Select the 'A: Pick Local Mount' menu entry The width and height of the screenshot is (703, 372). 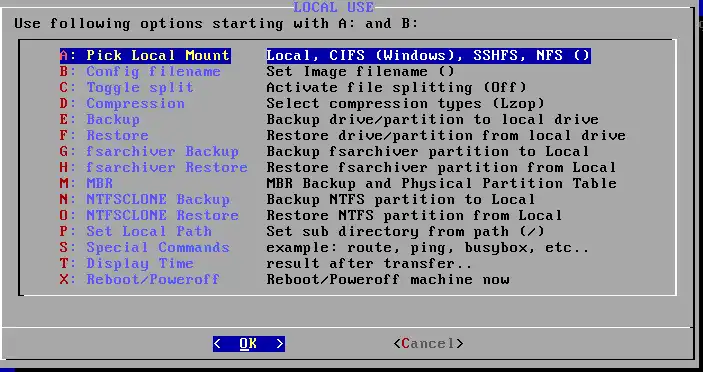(x=145, y=56)
